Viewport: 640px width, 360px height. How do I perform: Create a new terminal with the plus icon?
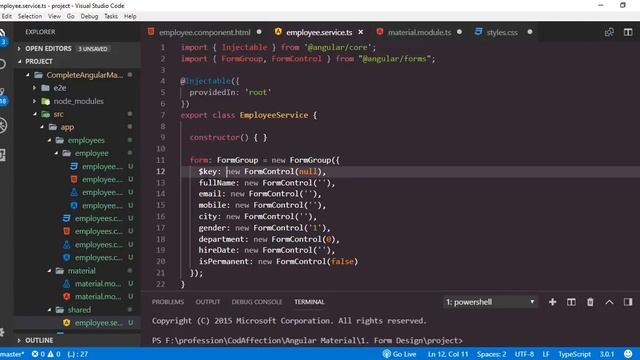point(552,302)
